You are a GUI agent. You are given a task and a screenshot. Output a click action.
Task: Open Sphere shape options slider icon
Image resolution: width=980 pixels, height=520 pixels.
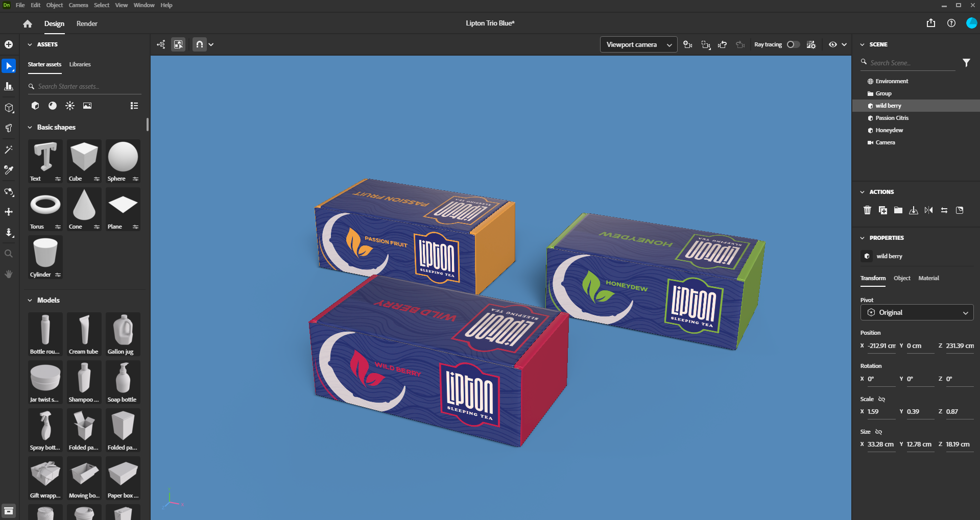(x=135, y=179)
